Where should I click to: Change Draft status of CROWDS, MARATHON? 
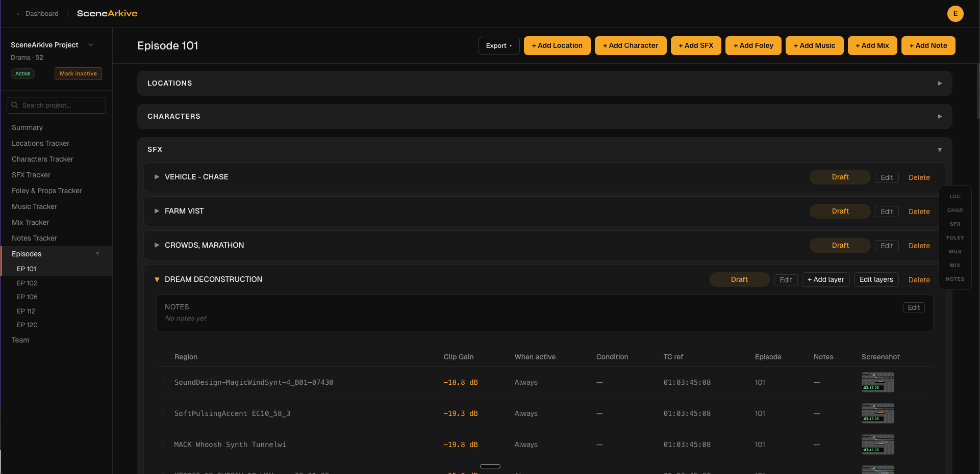point(840,246)
